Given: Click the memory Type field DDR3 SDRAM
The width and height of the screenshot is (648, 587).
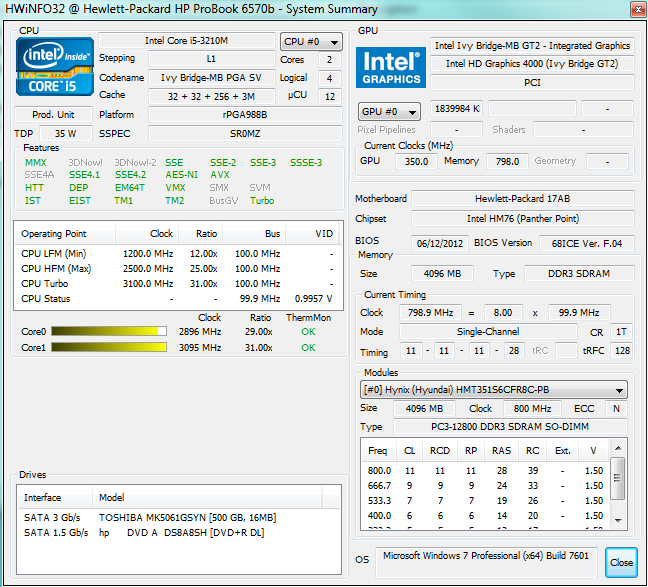Looking at the screenshot, I should 579,274.
